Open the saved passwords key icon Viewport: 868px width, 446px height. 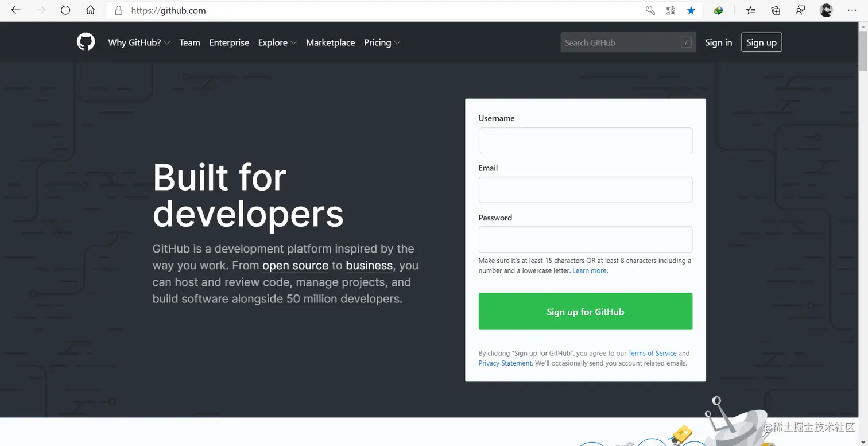[650, 10]
